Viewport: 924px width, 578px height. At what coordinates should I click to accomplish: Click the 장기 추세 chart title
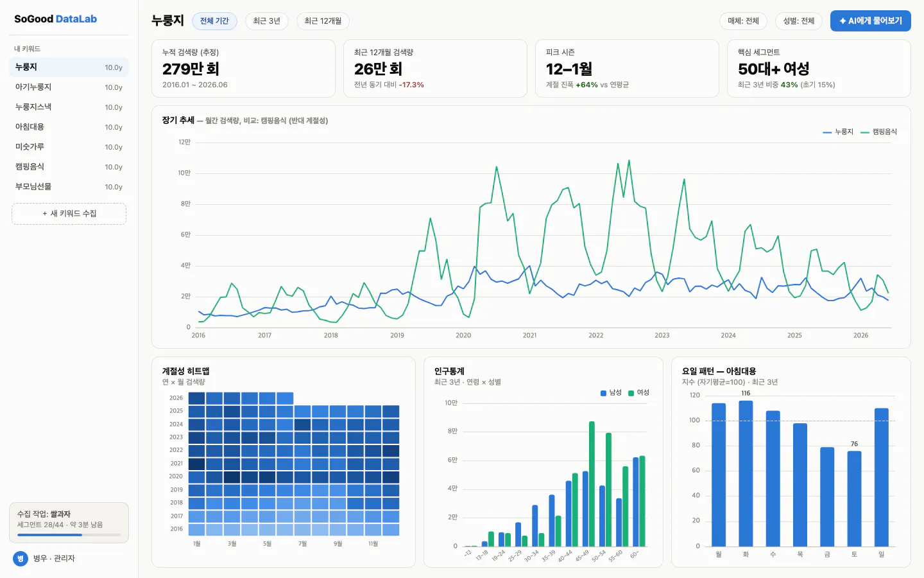pos(178,120)
